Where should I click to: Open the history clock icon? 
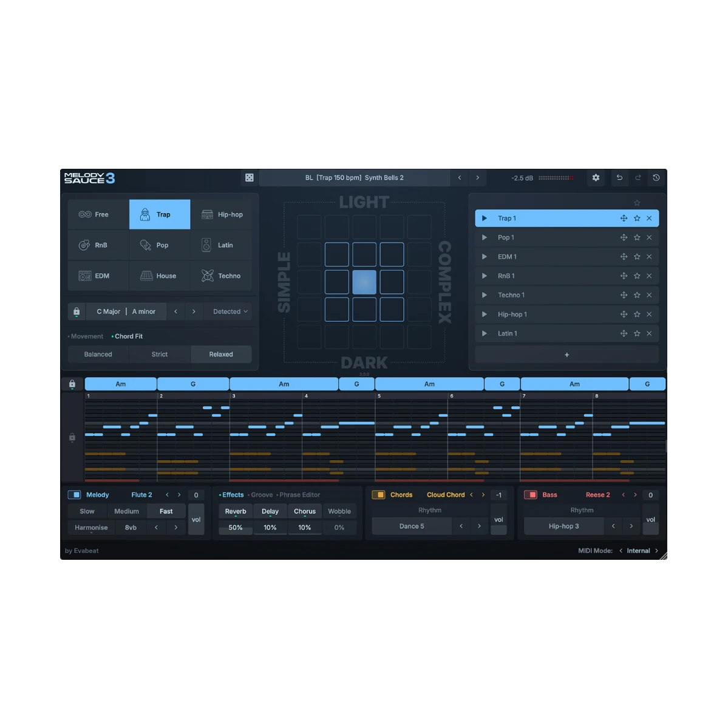coord(656,178)
